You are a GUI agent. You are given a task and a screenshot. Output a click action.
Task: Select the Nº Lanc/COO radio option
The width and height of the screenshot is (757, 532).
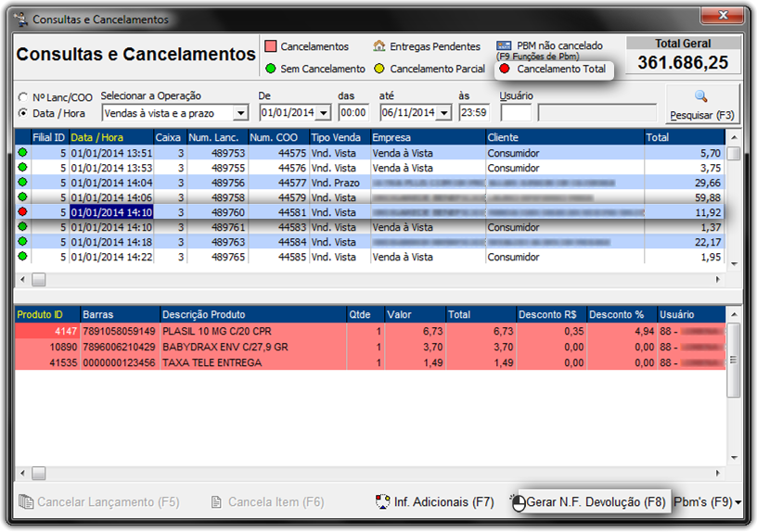[x=22, y=97]
